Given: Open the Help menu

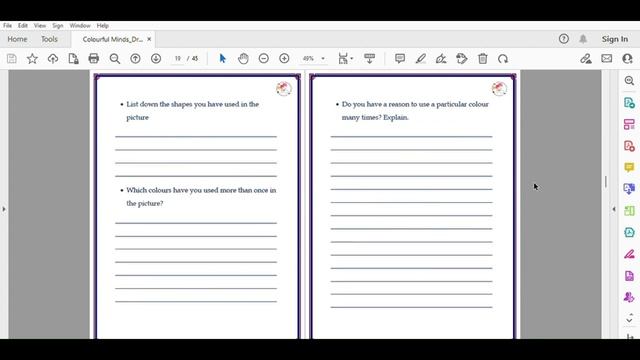Looking at the screenshot, I should point(102,25).
